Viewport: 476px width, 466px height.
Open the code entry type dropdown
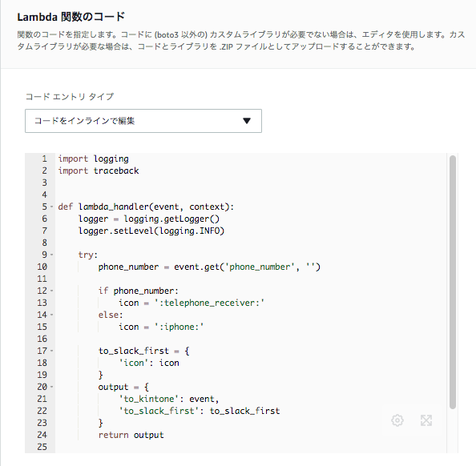[x=143, y=121]
